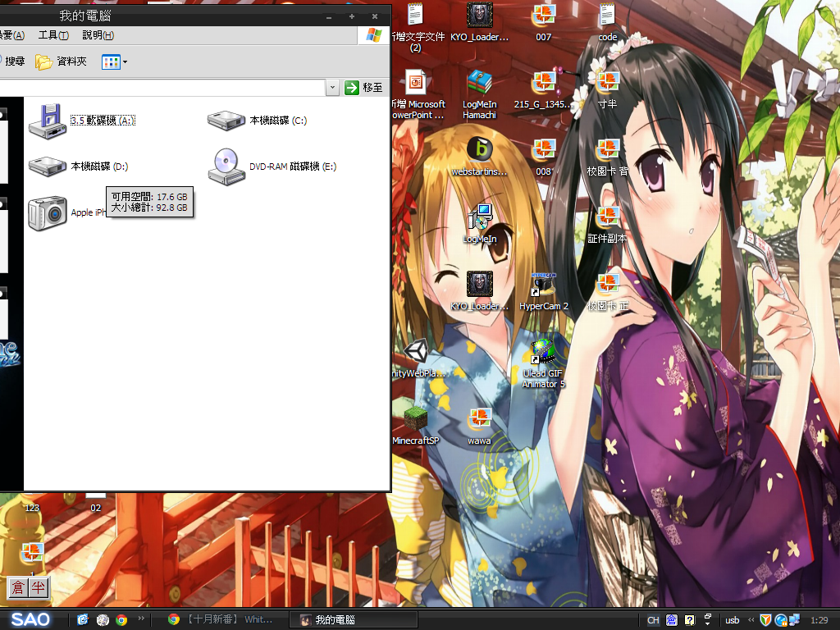Select the Apple iPhone camera device
Viewport: 840px width, 630px height.
pos(47,213)
